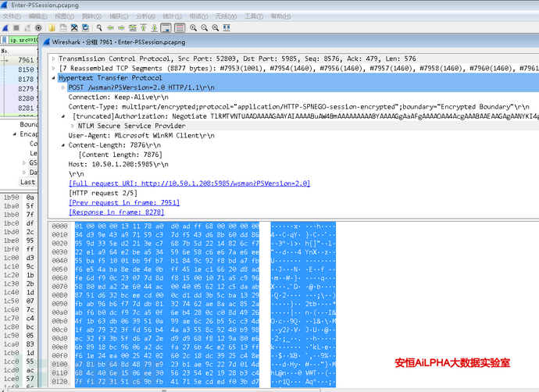Screen dimensions: 539x392
Task: Select packet 8279 in main packet list
Action: 19,89
